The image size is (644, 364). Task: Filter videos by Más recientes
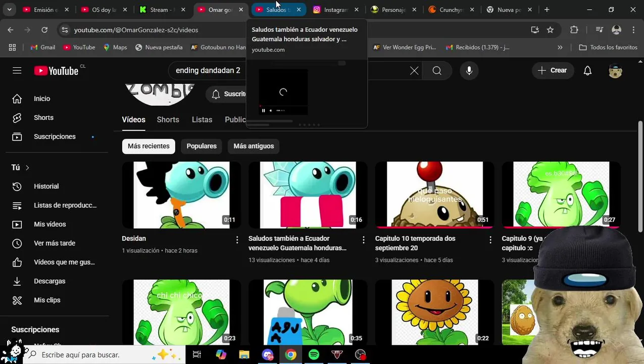pos(148,146)
